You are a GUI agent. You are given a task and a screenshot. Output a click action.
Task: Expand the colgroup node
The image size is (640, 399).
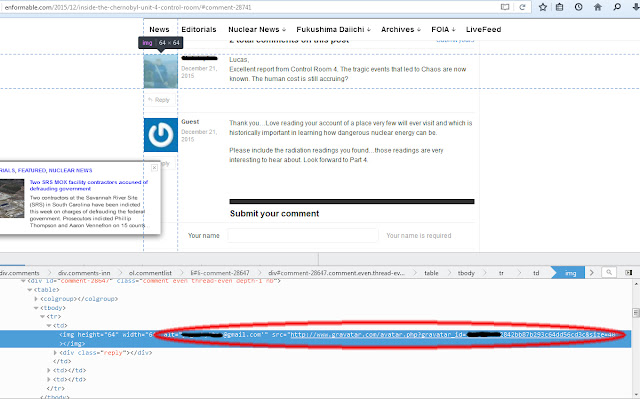coord(36,299)
